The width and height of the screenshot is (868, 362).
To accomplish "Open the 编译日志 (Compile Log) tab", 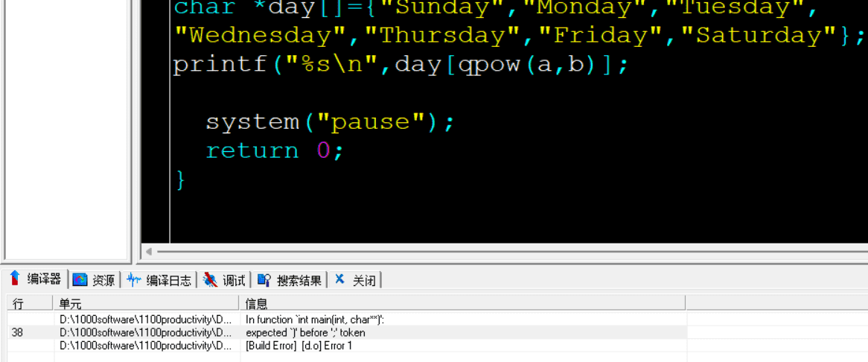I will pyautogui.click(x=167, y=281).
